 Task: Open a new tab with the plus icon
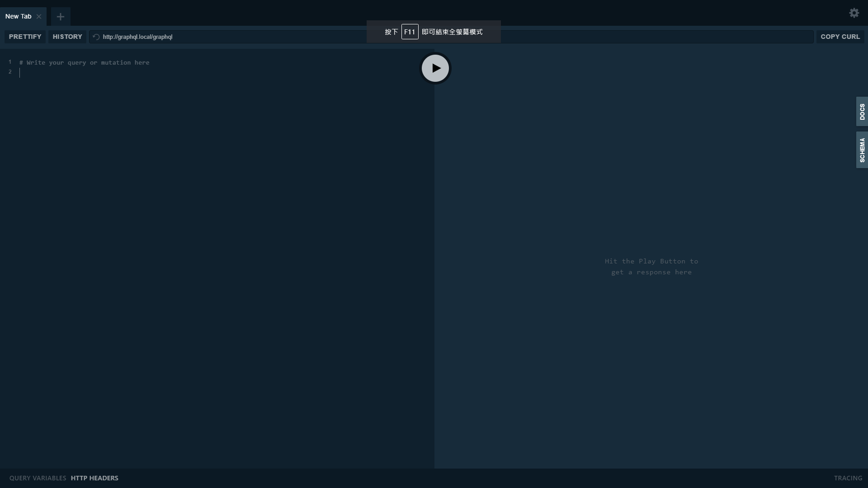click(61, 16)
